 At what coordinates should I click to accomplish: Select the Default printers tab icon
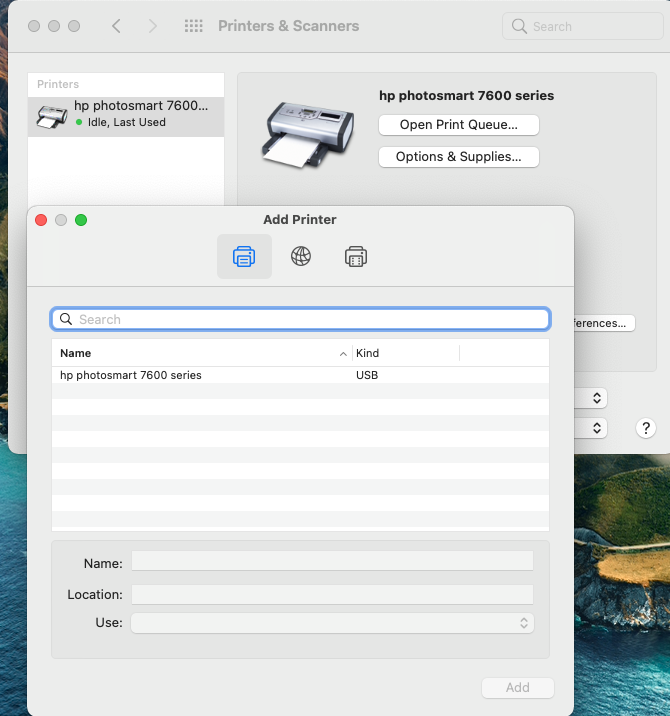[244, 256]
